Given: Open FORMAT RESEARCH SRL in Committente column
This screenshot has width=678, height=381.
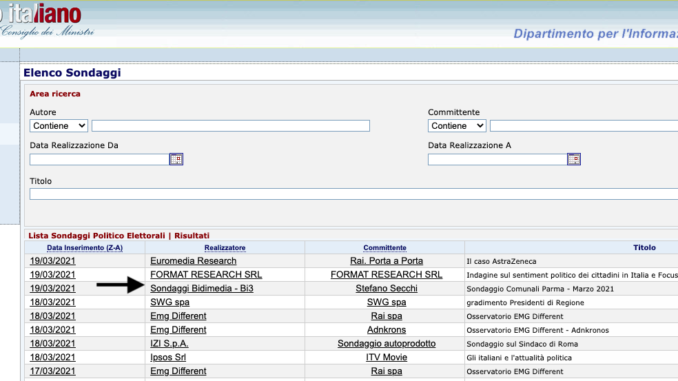Looking at the screenshot, I should pos(387,275).
